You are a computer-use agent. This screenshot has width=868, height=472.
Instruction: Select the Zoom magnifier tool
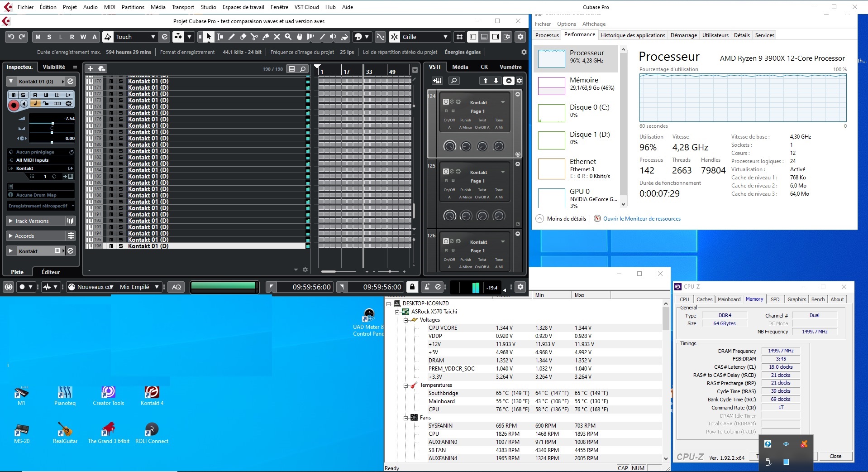288,37
